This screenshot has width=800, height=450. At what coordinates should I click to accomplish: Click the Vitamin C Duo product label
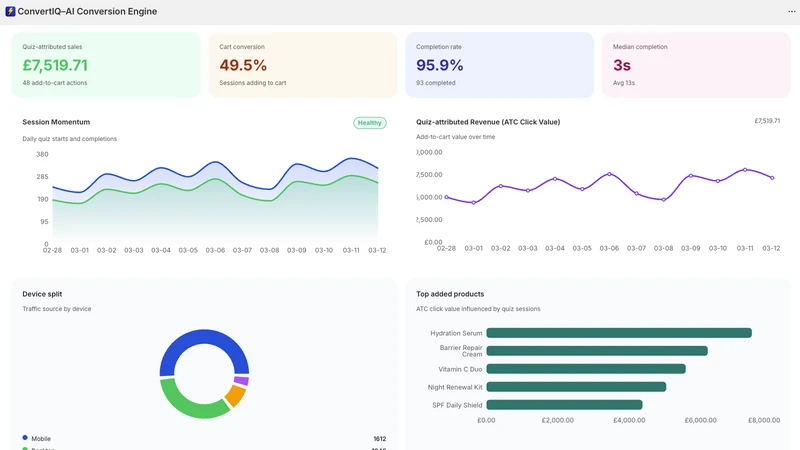[460, 369]
